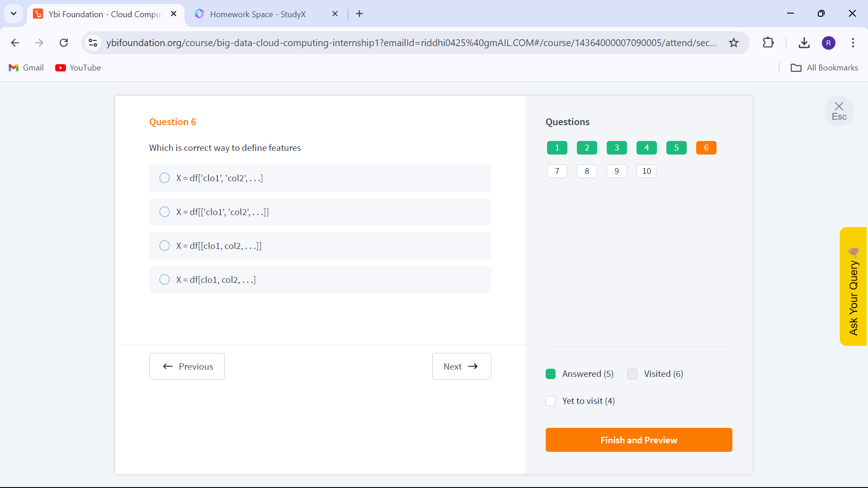Open site information icon in address bar
Viewport: 868px width, 488px height.
tap(93, 42)
